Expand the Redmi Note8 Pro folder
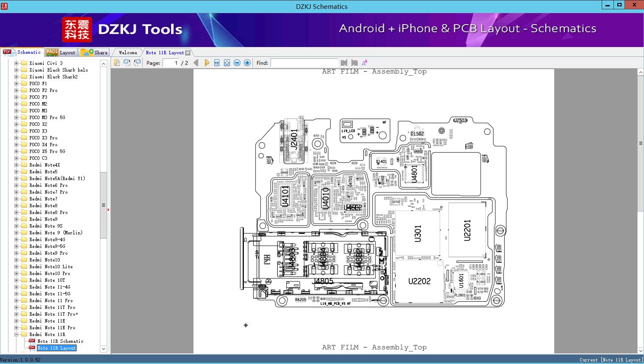Viewport: 644px width, 364px height. (x=16, y=212)
